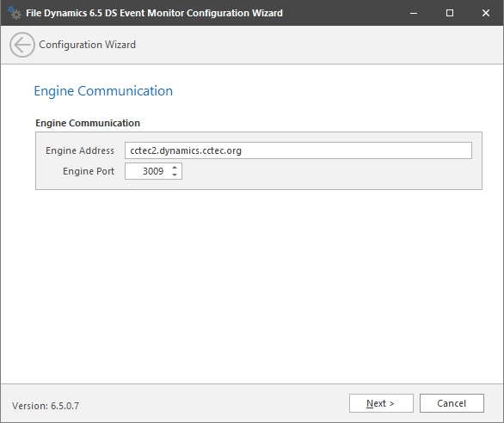Image resolution: width=504 pixels, height=423 pixels.
Task: Click the Configuration Wizard header text
Action: (x=87, y=45)
